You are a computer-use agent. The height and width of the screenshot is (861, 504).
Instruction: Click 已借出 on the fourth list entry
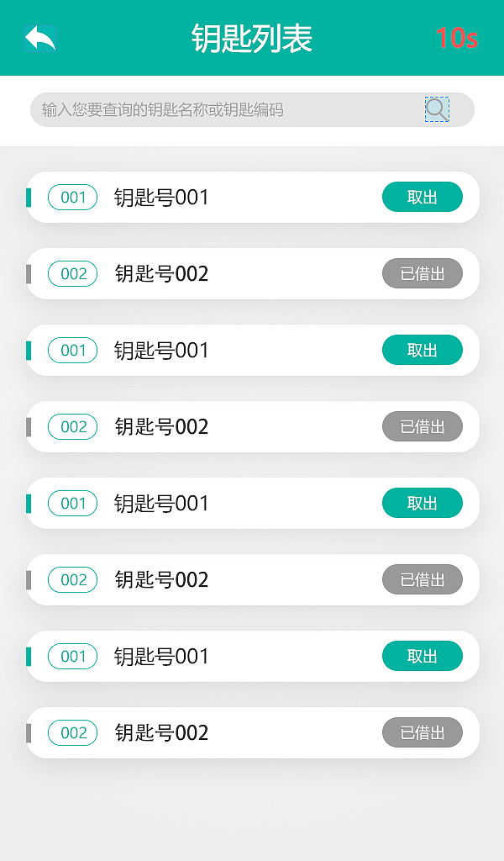(423, 426)
